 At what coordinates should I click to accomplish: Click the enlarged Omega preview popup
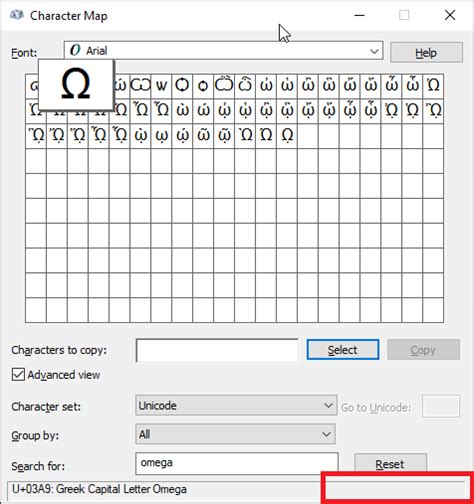coord(76,85)
